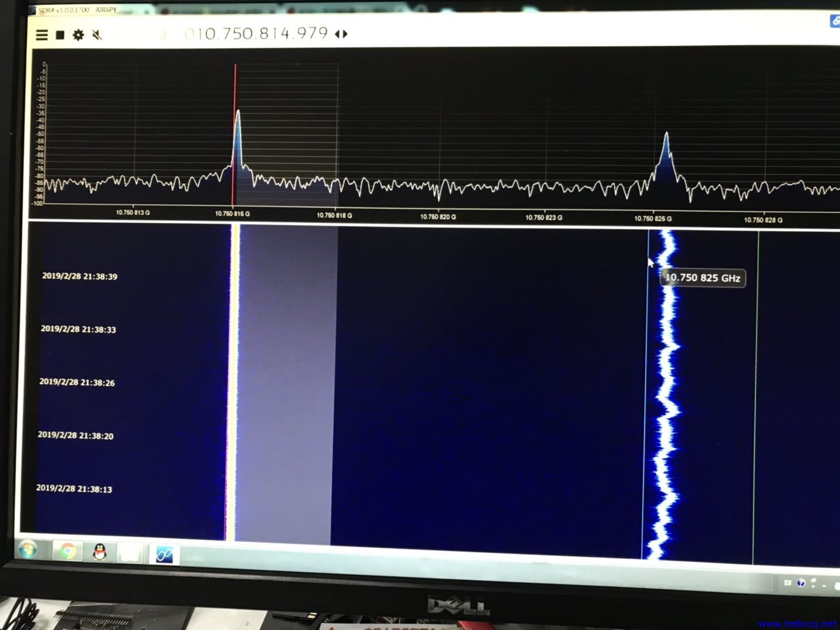This screenshot has width=840, height=630.
Task: Click the 21:38:20 waterfall timestamp
Action: [76, 435]
